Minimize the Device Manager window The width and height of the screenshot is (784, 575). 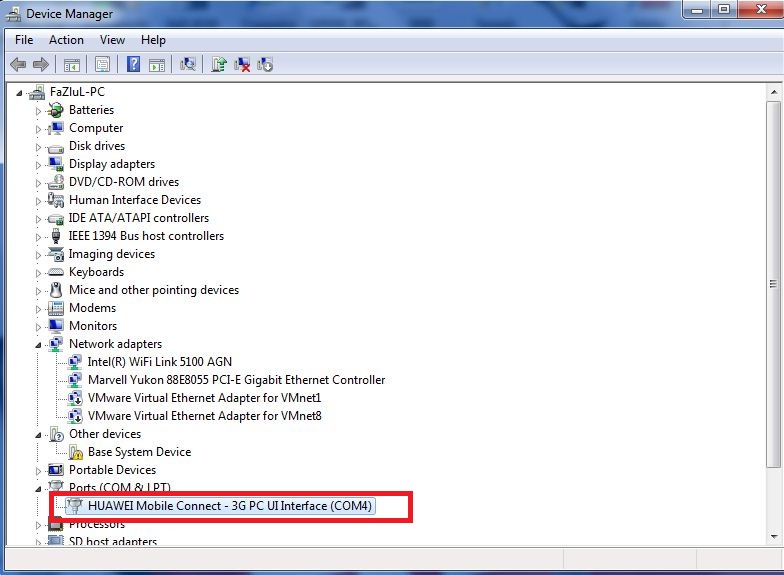point(698,10)
